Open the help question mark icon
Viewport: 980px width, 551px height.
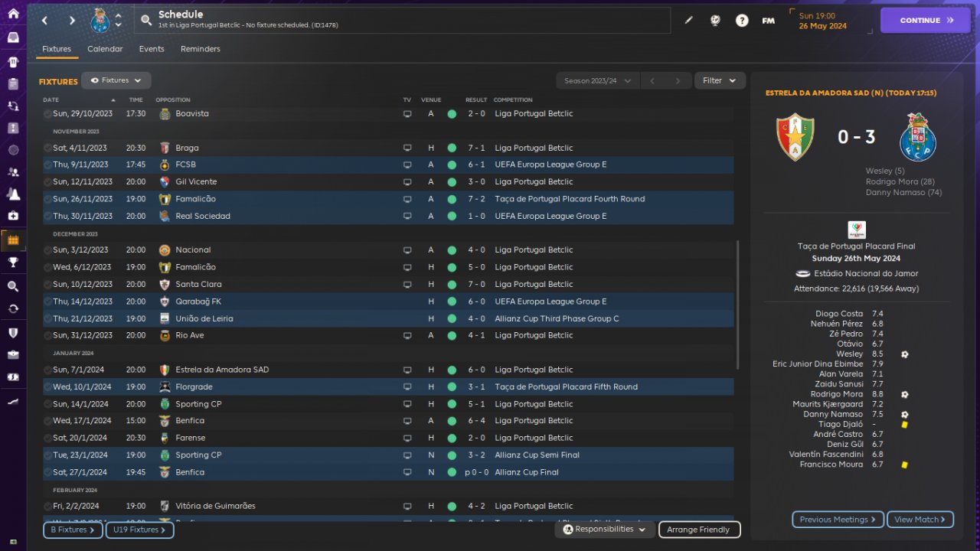tap(742, 21)
